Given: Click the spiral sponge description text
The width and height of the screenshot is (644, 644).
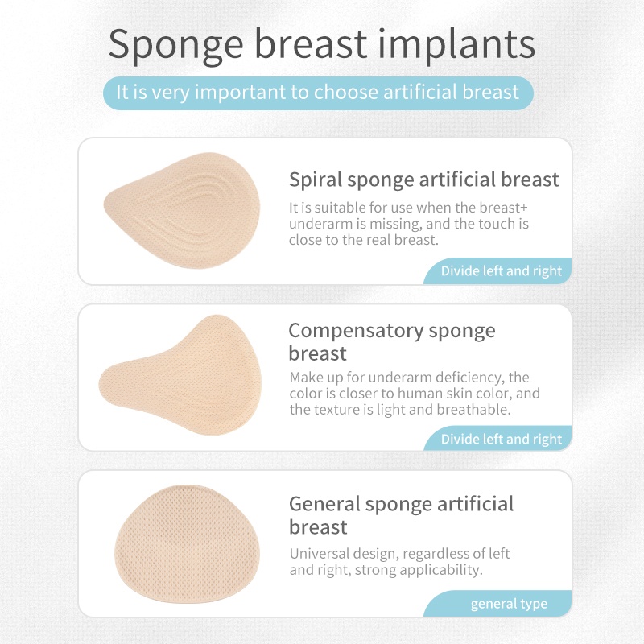Looking at the screenshot, I should coord(409,224).
